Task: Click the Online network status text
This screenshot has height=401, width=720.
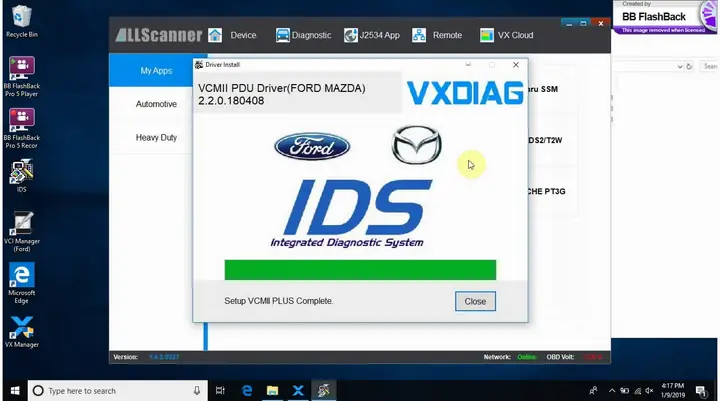Action: (526, 357)
